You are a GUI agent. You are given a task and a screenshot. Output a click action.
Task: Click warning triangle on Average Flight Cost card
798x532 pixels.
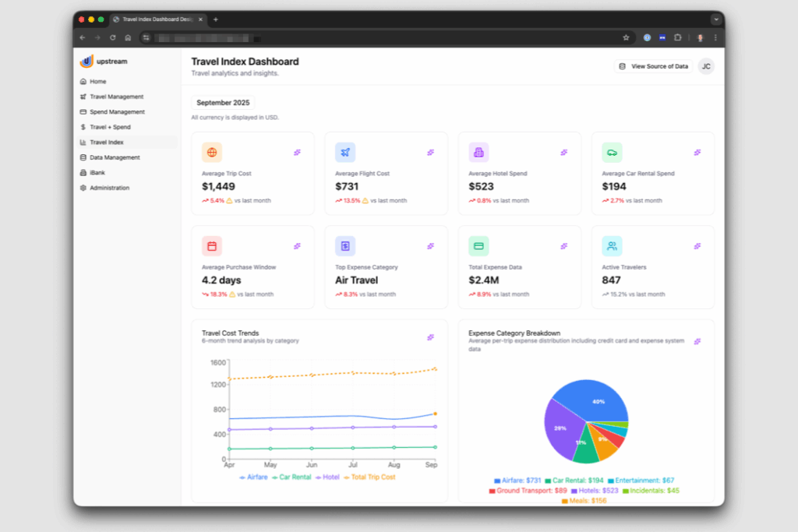click(365, 200)
